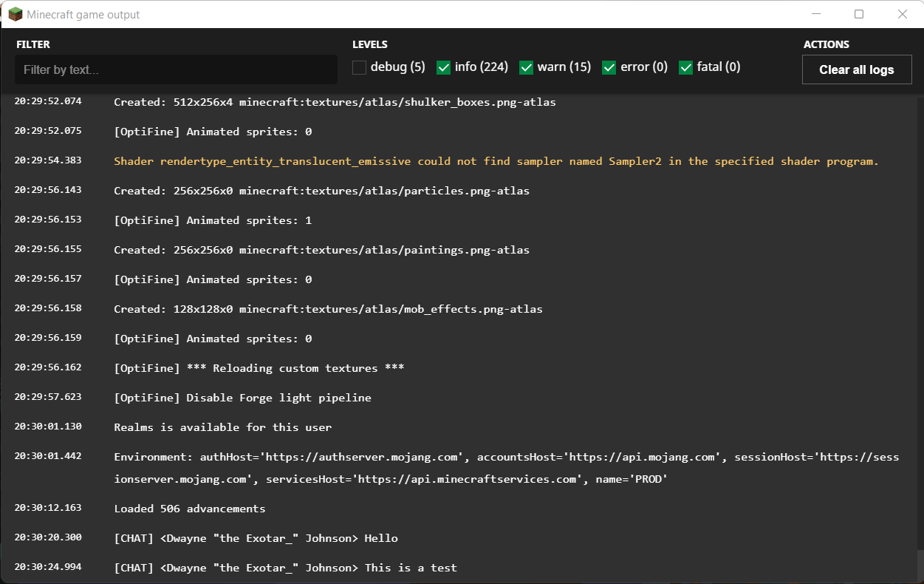Click the 'Realms is available for this user' entry
Viewport: 924px width, 584px height.
coord(222,427)
